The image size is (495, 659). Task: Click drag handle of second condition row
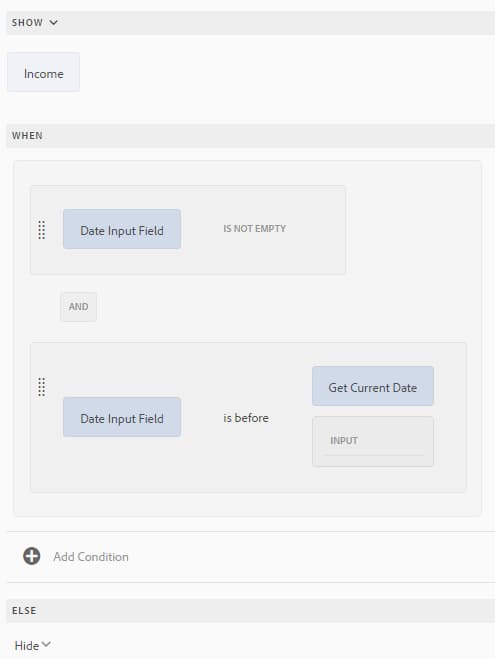[x=41, y=387]
